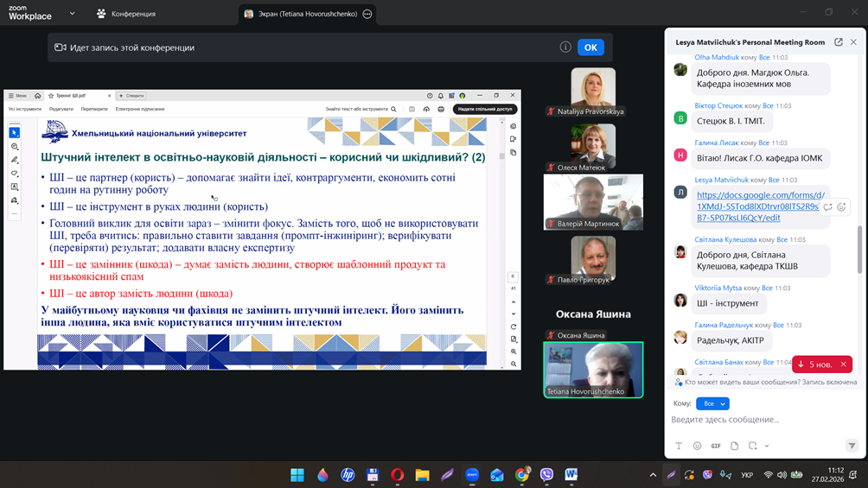This screenshot has width=868, height=488.
Task: Click the GIF button in chat toolbar
Action: tap(716, 446)
